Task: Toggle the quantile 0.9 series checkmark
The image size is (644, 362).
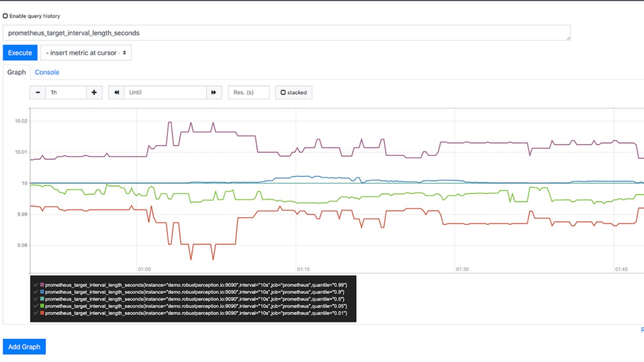Action: click(x=36, y=292)
